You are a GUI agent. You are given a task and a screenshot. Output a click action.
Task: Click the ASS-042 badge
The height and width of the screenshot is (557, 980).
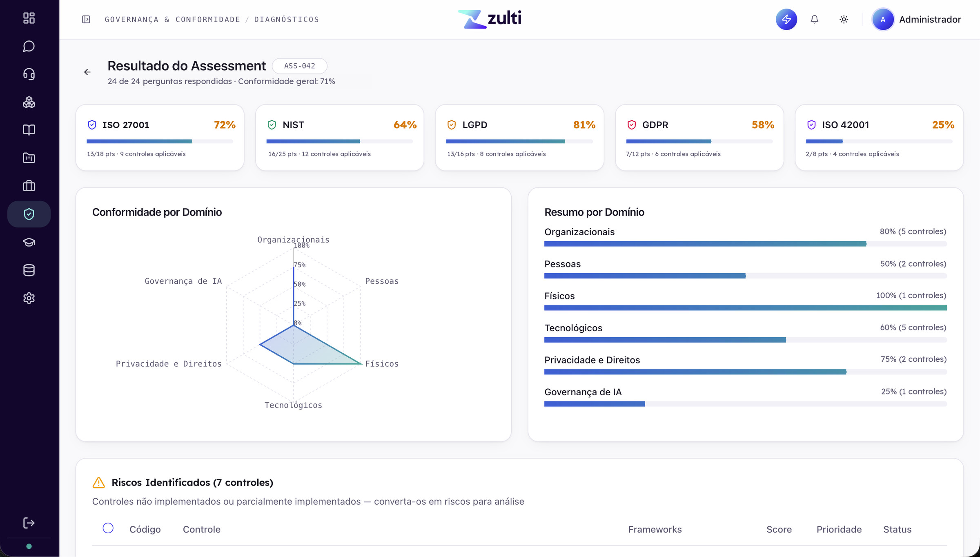coord(299,66)
